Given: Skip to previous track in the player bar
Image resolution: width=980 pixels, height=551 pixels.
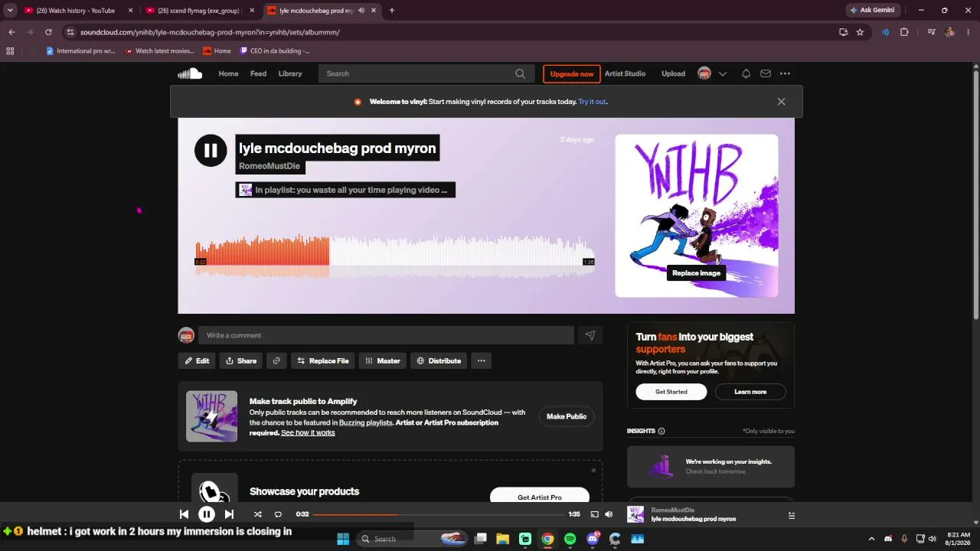Looking at the screenshot, I should click(184, 514).
